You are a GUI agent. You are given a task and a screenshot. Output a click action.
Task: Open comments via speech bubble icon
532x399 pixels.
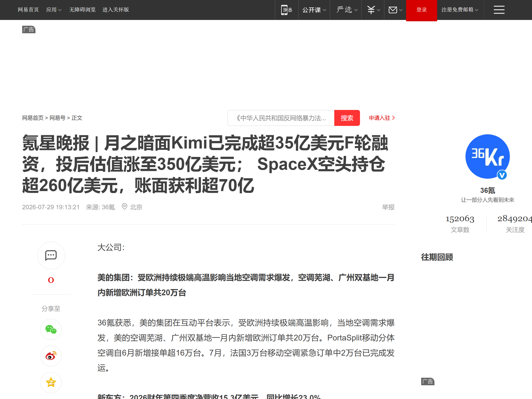[x=51, y=255]
